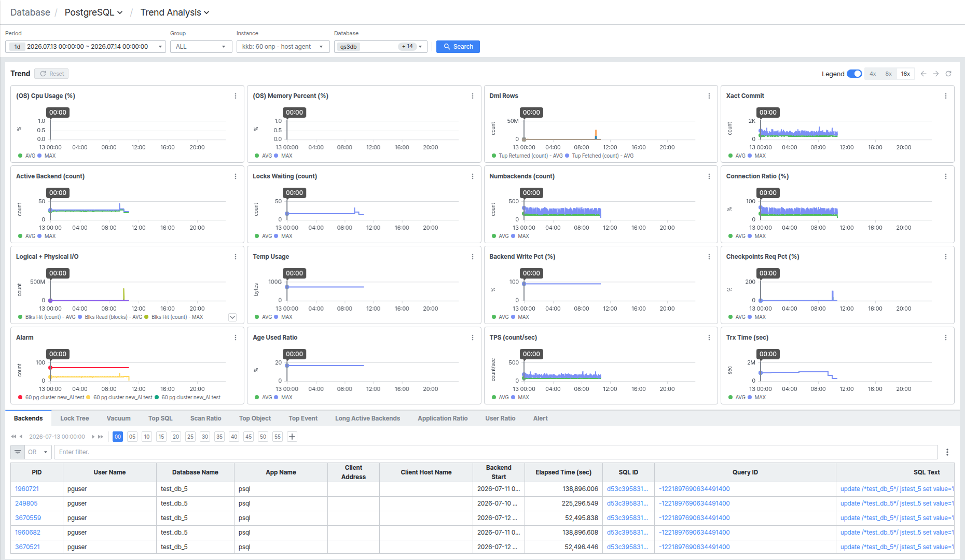Switch to the Lock Tree tab
The height and width of the screenshot is (560, 965).
point(74,418)
